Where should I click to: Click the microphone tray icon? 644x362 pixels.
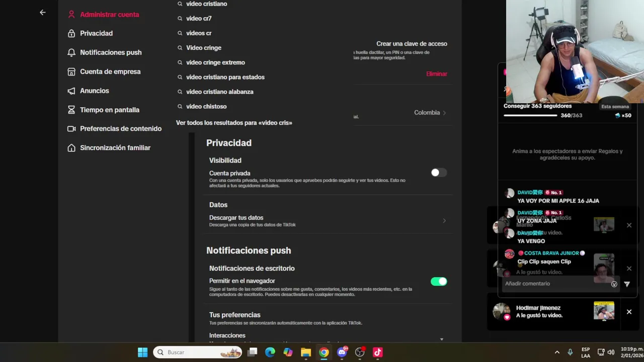click(570, 352)
